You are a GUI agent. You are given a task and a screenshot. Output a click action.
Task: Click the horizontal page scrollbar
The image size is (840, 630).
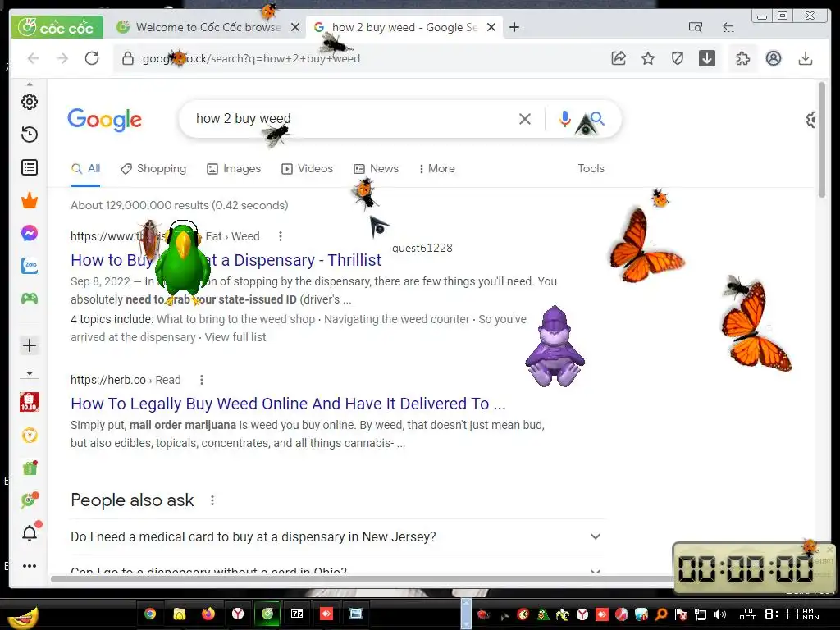(362, 578)
